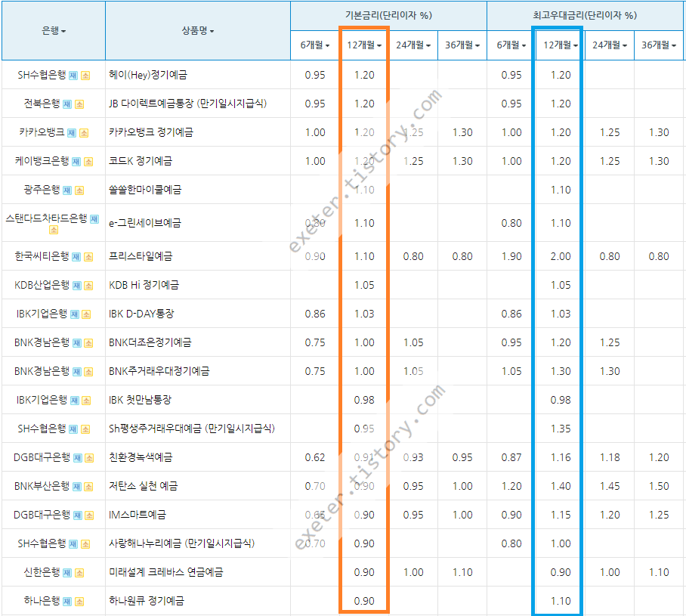Sort by 36개월 under 최고우대금리
The height and width of the screenshot is (616, 686).
659,45
